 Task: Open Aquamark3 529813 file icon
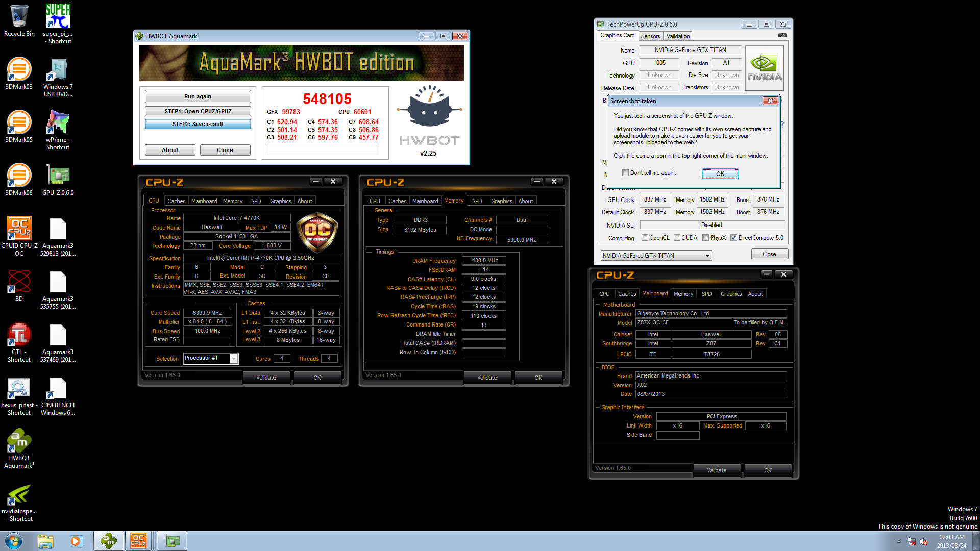[58, 237]
